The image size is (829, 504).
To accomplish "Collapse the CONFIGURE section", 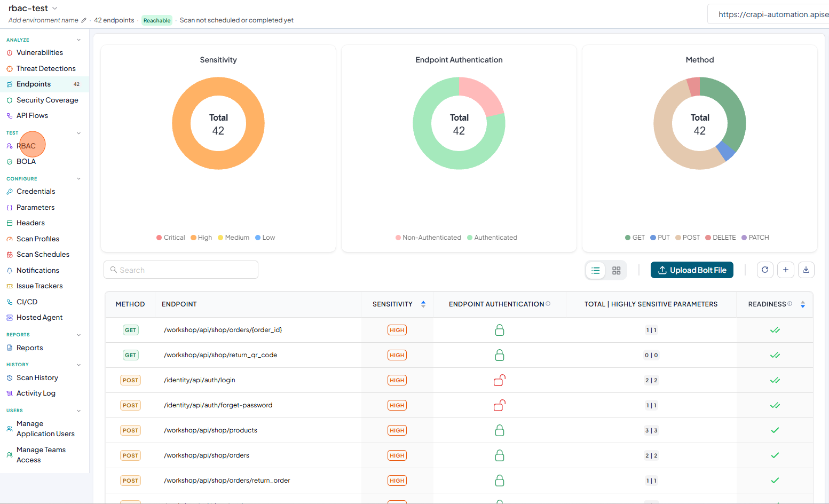I will click(x=78, y=179).
